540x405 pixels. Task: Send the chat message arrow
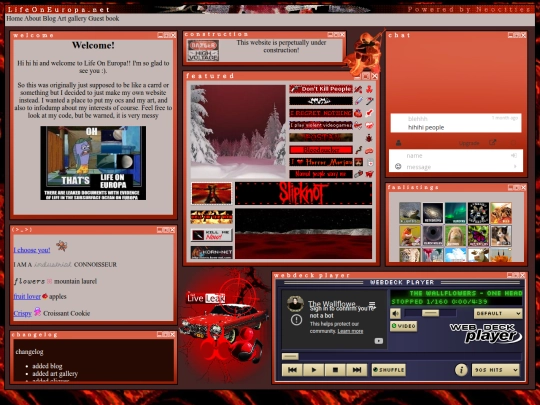(515, 167)
